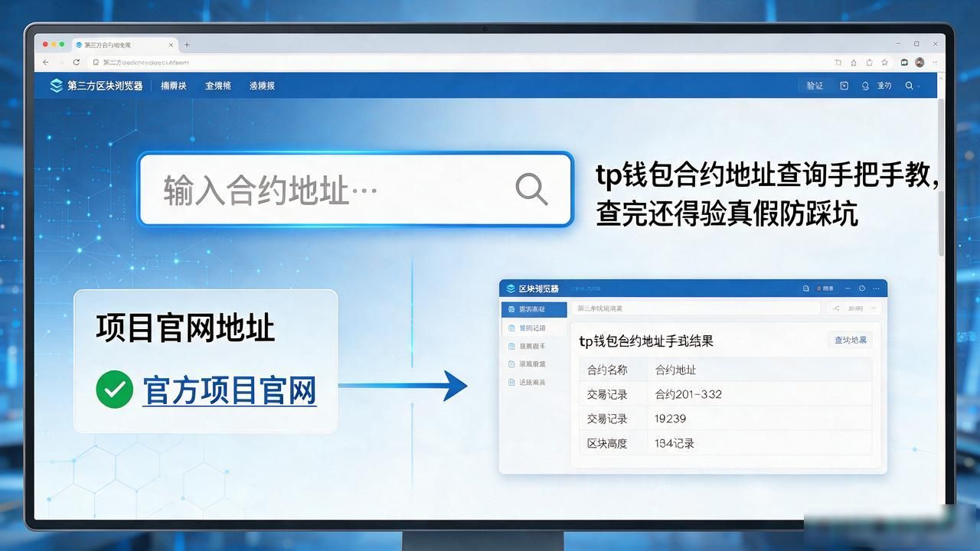This screenshot has width=980, height=551.
Task: Reload the page with the refresh icon
Action: click(77, 62)
